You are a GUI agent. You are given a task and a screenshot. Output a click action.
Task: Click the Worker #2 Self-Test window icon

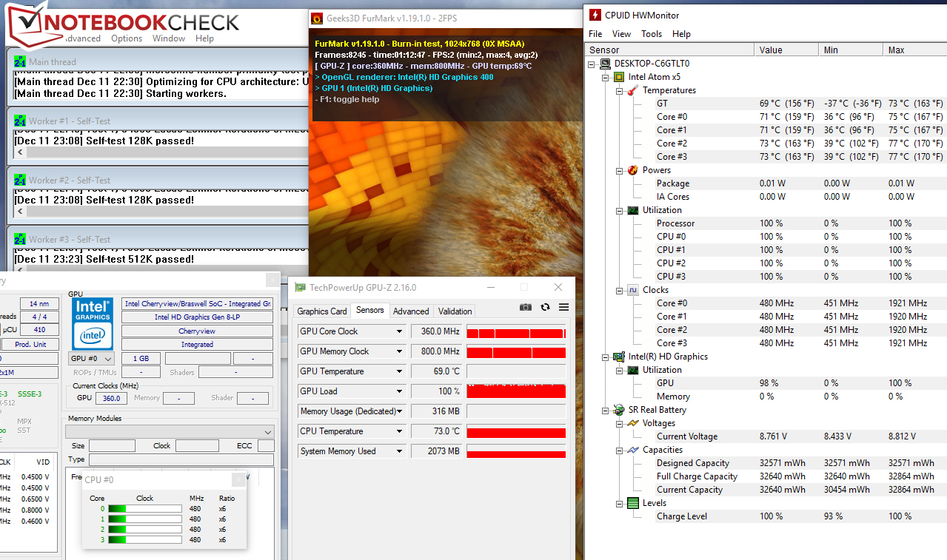(x=20, y=181)
